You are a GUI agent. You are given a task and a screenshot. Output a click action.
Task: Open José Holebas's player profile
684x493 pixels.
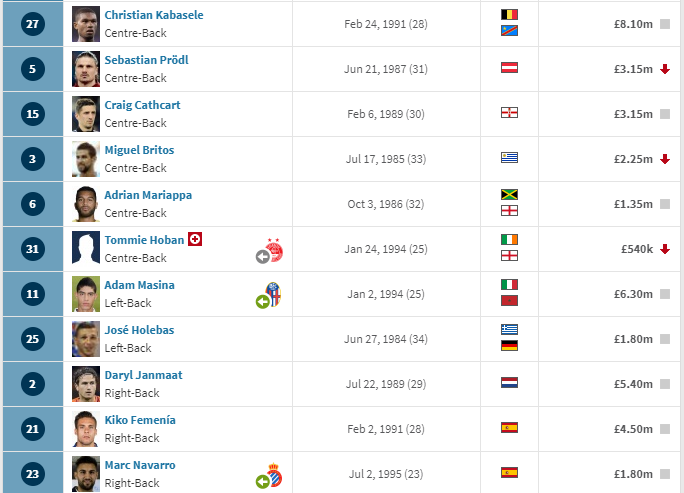click(139, 330)
